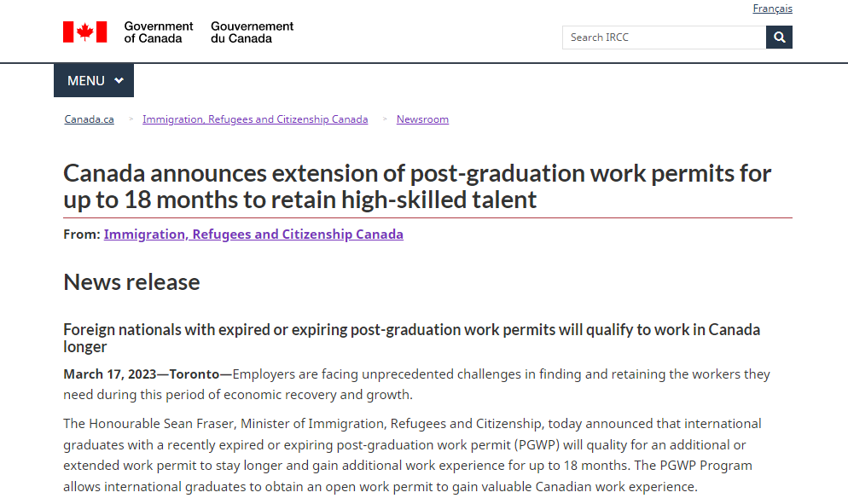Focus the Search IRCC text field
The width and height of the screenshot is (848, 504).
click(x=664, y=38)
